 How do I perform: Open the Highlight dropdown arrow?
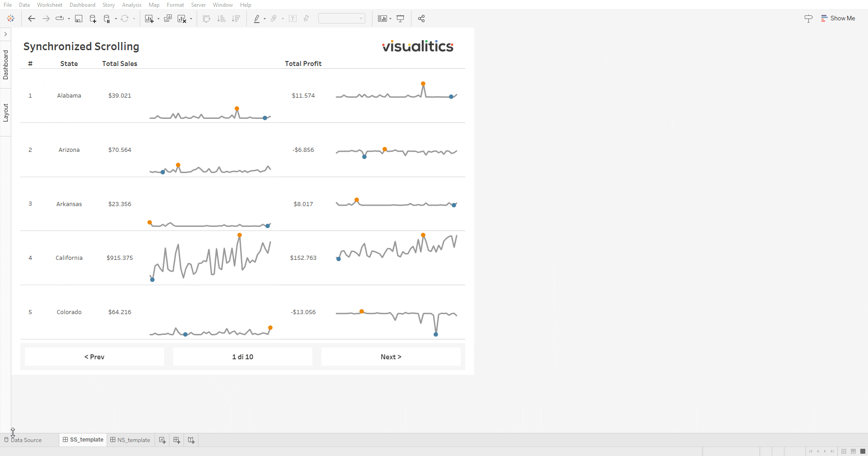click(x=264, y=19)
